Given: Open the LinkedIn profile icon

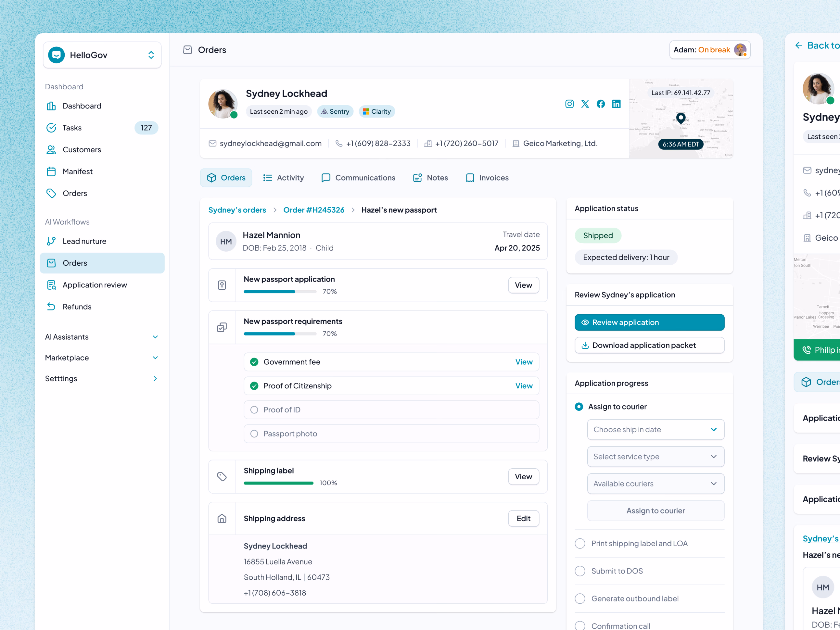Looking at the screenshot, I should pos(616,104).
